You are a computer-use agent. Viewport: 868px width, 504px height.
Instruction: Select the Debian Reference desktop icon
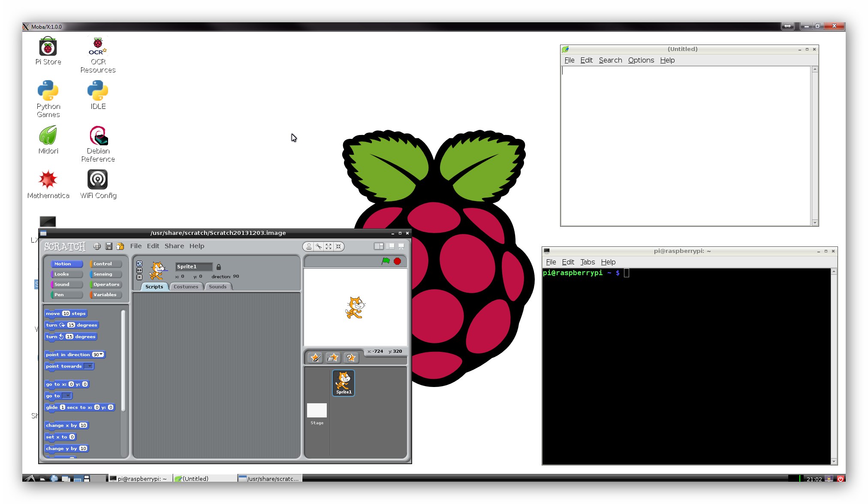tap(98, 144)
